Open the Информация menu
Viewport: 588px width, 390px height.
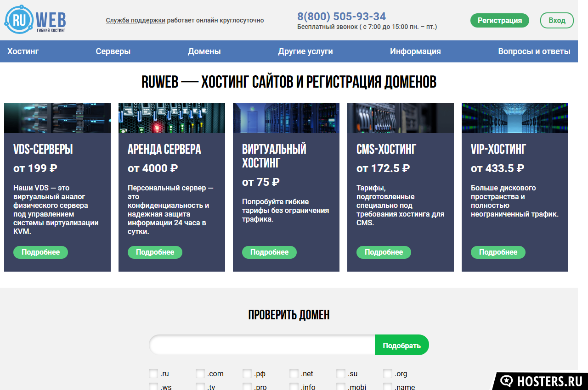415,51
